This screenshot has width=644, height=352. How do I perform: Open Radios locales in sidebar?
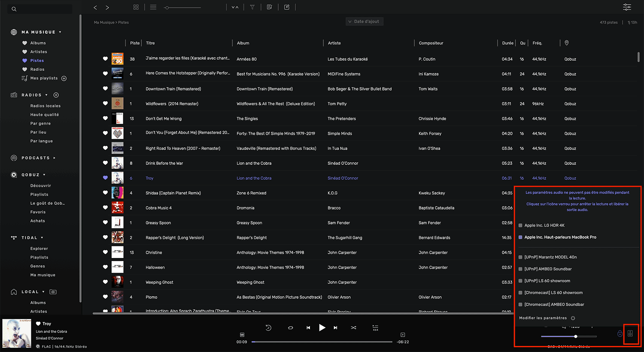pos(46,106)
